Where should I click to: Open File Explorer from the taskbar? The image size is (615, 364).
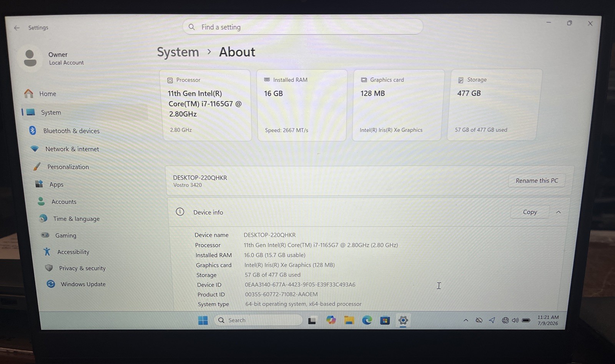[349, 320]
